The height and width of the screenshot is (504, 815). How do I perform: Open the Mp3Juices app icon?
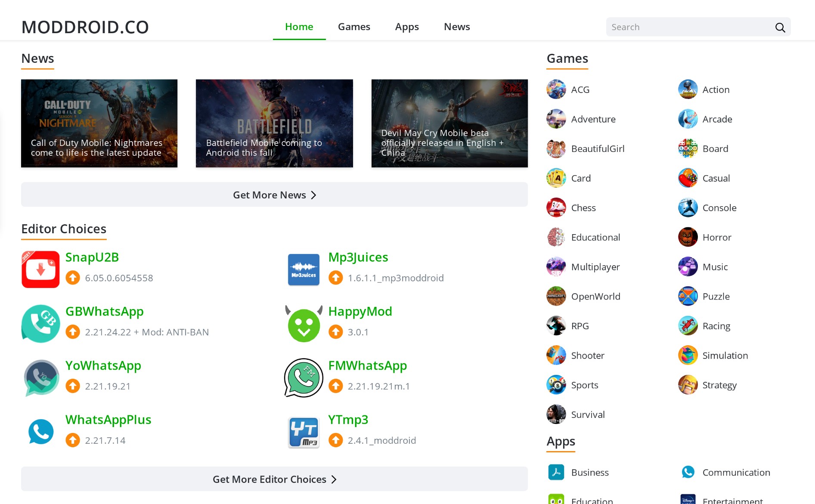pyautogui.click(x=304, y=269)
